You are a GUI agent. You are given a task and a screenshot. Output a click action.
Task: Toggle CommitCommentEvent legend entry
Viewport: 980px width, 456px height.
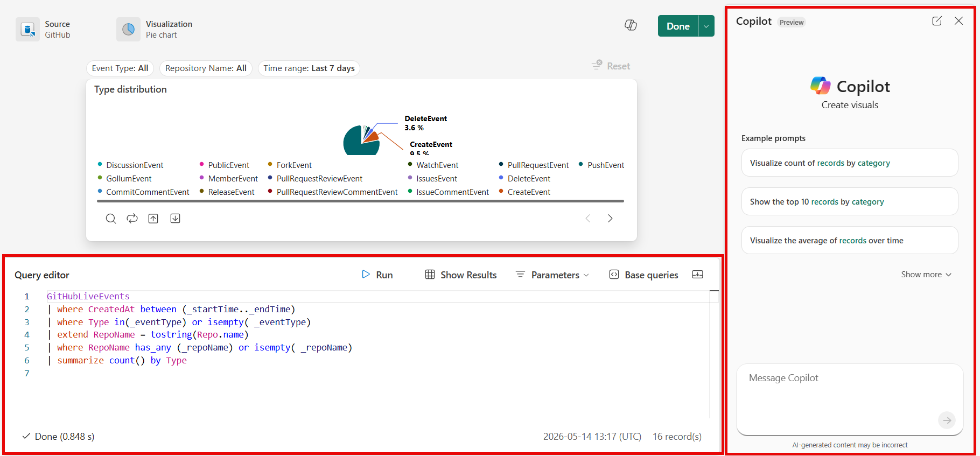click(143, 192)
